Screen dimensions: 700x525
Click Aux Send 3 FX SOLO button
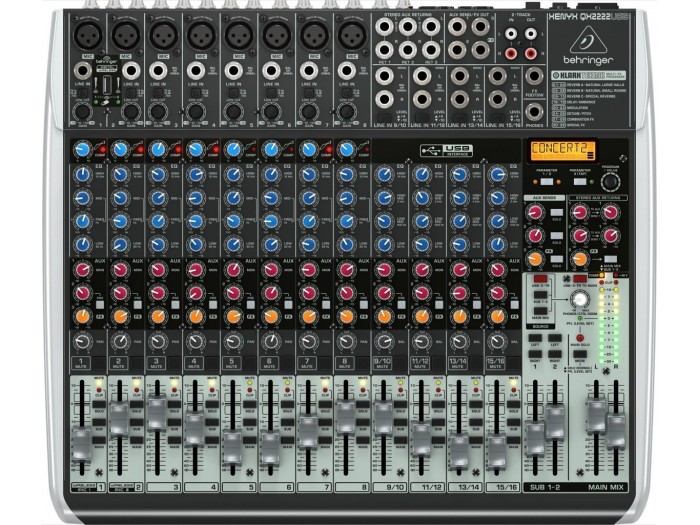(556, 259)
